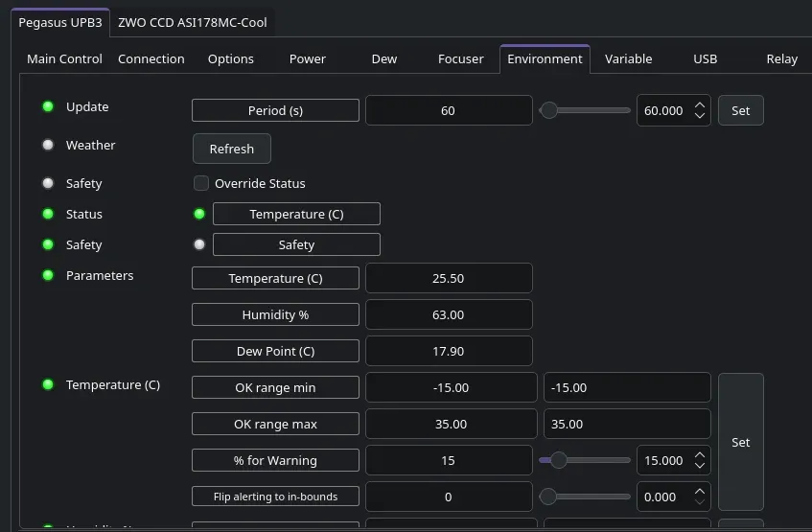
Task: Click the grey Safety status light above Status
Action: (48, 183)
